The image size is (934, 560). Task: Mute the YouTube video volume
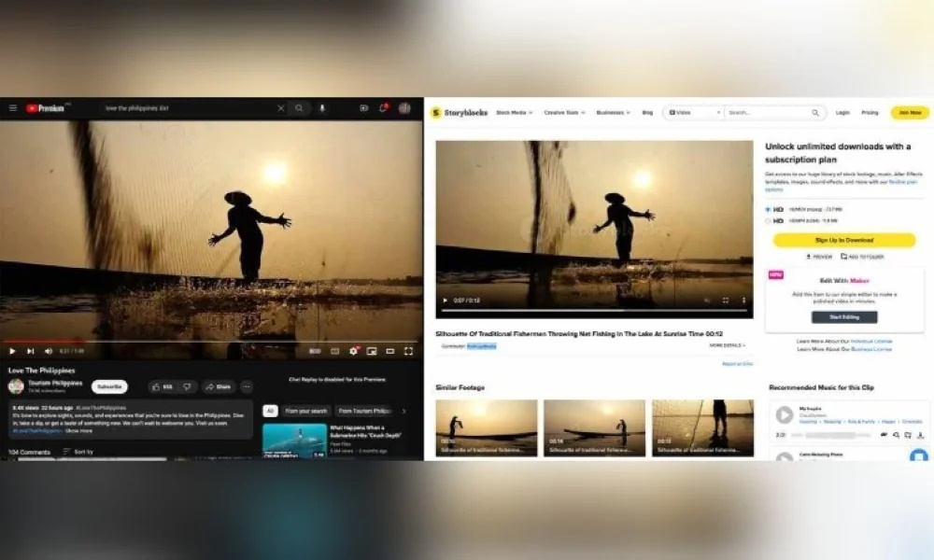coord(47,351)
